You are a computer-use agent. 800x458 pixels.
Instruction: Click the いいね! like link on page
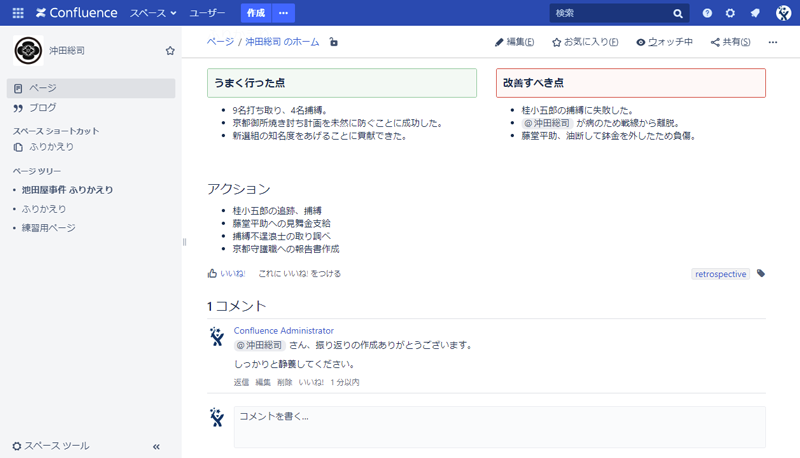coord(233,273)
